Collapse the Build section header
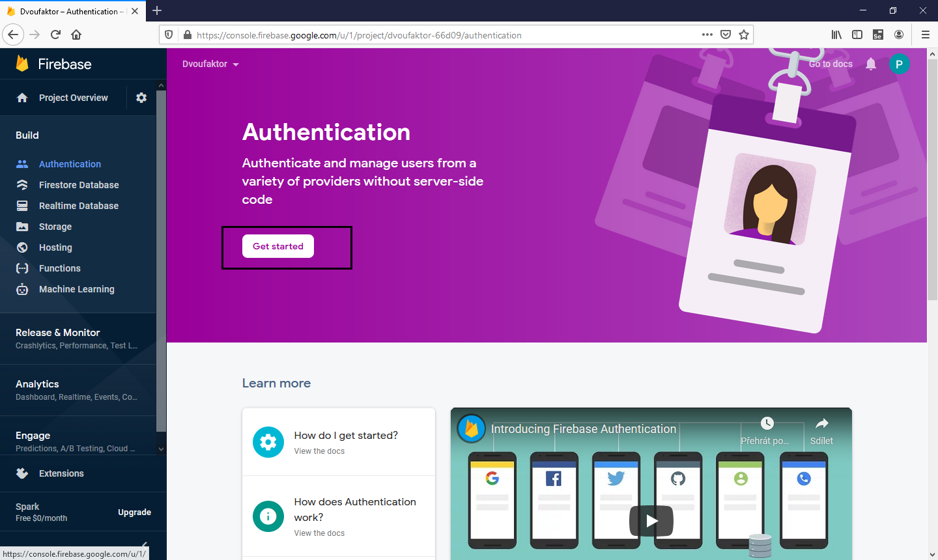The height and width of the screenshot is (560, 938). [x=27, y=135]
